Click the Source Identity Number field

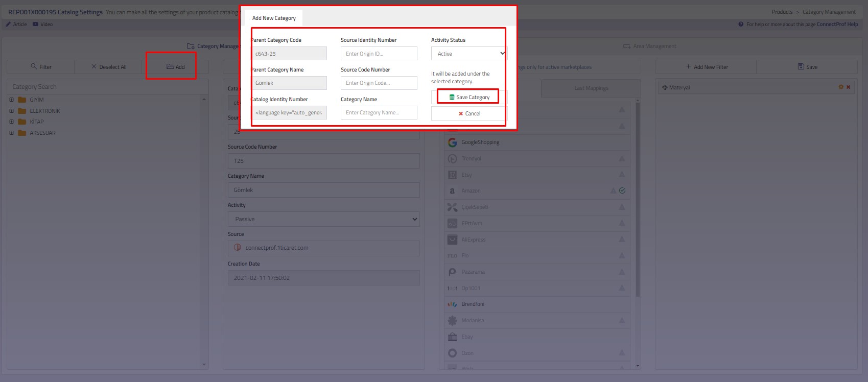tap(379, 54)
